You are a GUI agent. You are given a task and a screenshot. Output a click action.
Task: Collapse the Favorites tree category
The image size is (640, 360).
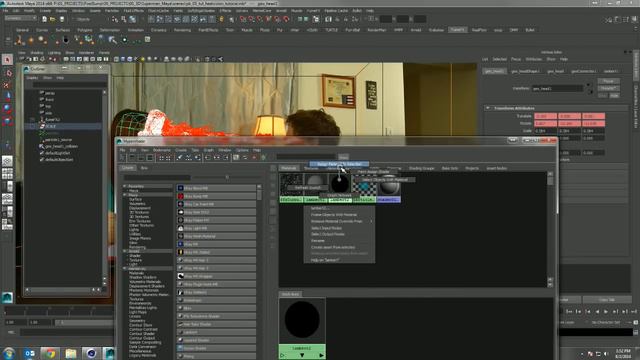125,186
